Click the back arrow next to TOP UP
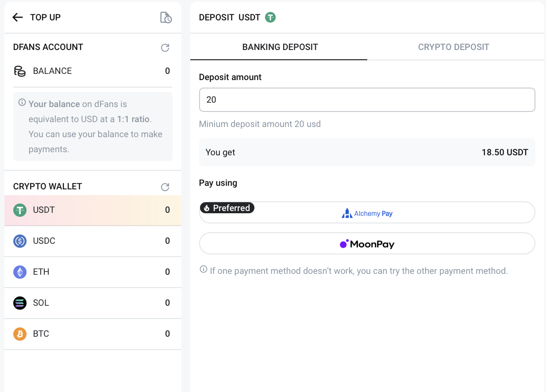Viewport: 546px width, 392px height. 18,17
